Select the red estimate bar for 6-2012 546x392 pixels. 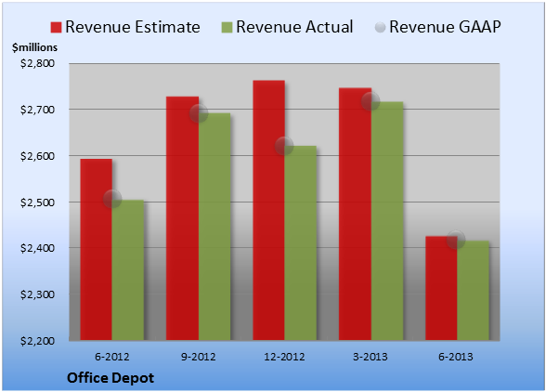pyautogui.click(x=97, y=250)
